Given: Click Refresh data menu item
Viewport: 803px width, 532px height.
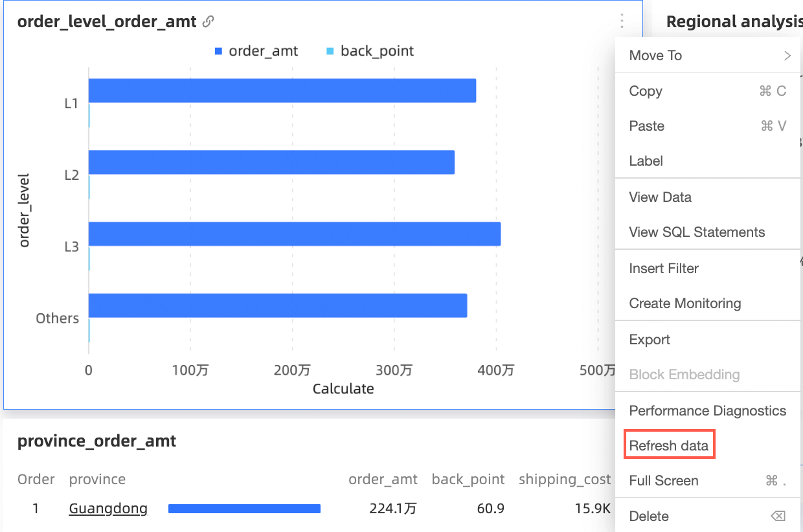Looking at the screenshot, I should [x=668, y=446].
